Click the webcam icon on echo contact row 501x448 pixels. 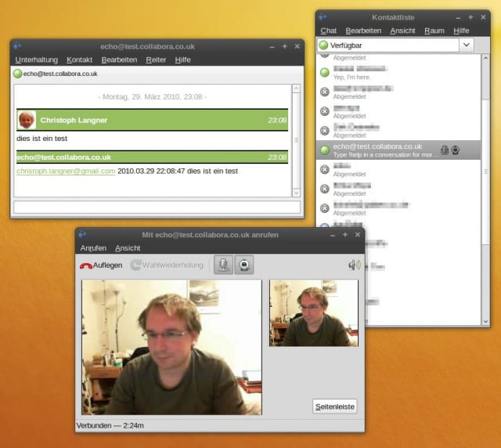click(456, 150)
